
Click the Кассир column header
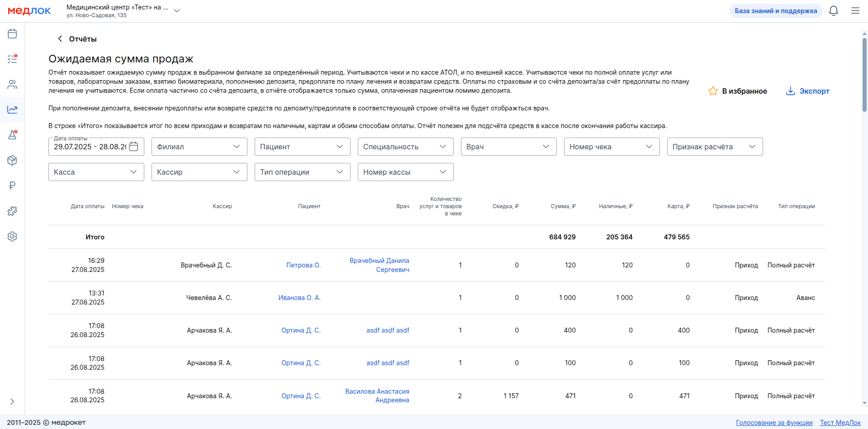pos(222,206)
